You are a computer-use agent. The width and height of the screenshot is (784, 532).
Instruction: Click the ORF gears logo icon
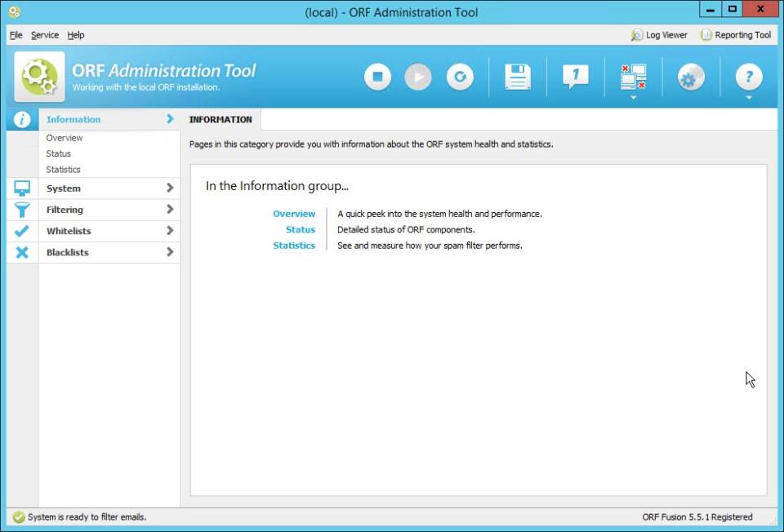39,77
